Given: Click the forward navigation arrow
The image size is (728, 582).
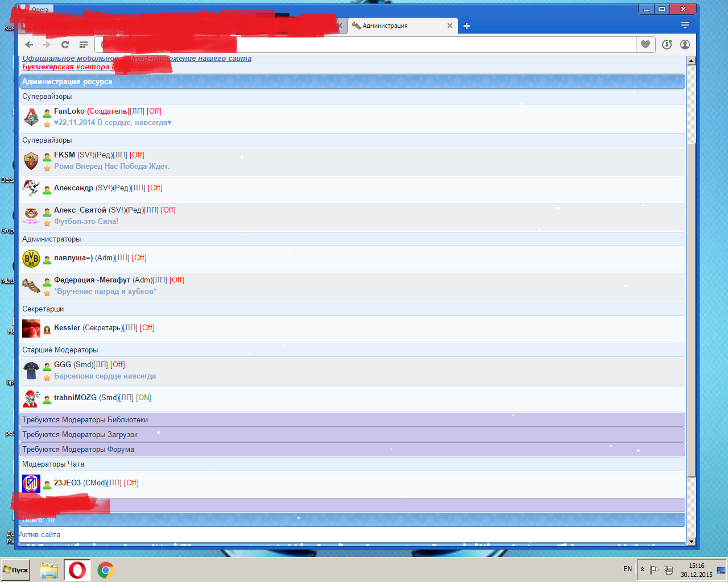Looking at the screenshot, I should click(x=47, y=44).
